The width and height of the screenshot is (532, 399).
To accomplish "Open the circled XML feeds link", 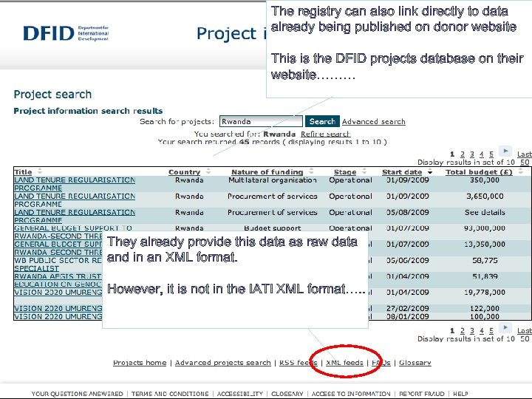I will tap(344, 363).
